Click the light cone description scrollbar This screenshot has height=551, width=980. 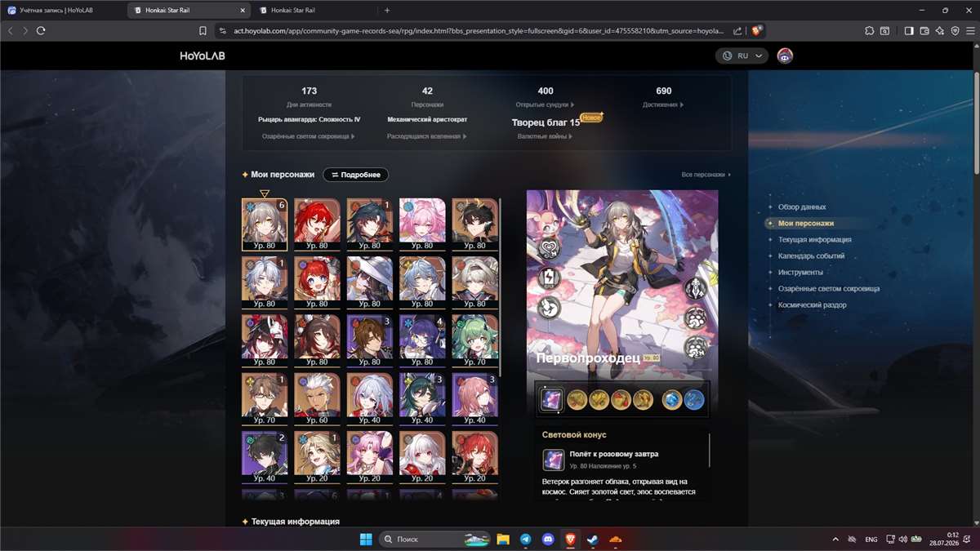[710, 450]
